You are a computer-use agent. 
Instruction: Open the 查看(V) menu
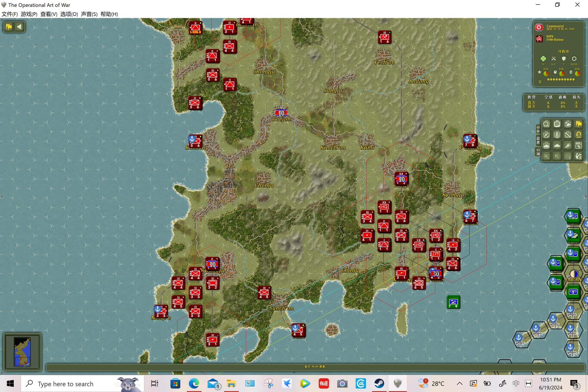coord(49,14)
